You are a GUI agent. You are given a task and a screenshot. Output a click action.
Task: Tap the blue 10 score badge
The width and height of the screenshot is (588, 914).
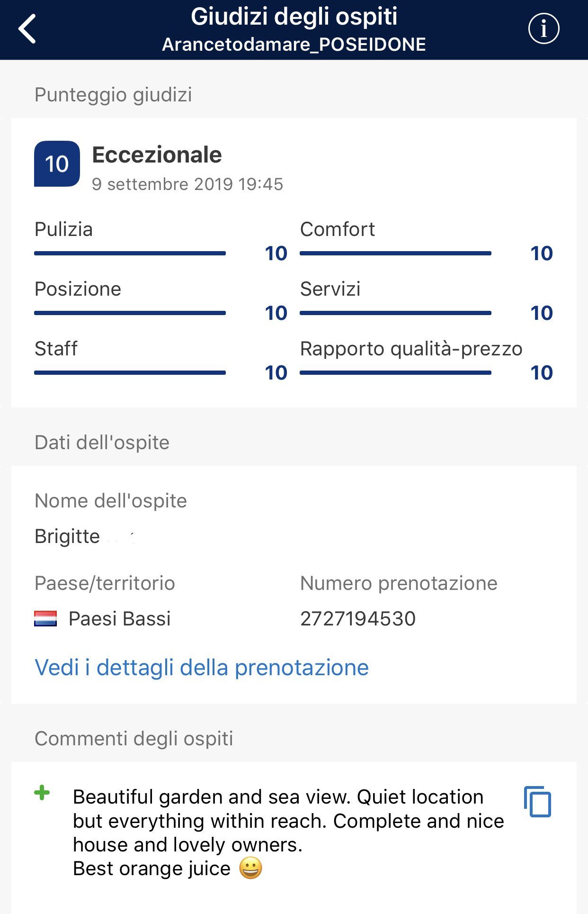[x=57, y=164]
